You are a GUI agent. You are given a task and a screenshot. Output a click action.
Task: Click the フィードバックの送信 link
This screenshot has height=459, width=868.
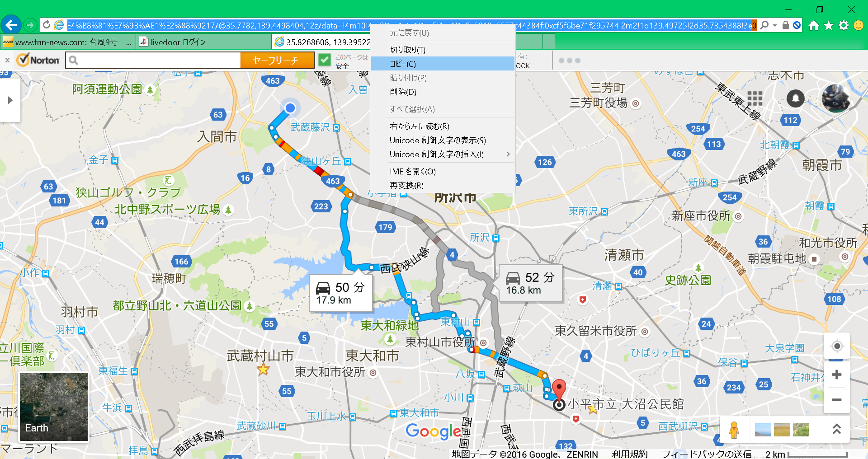707,454
